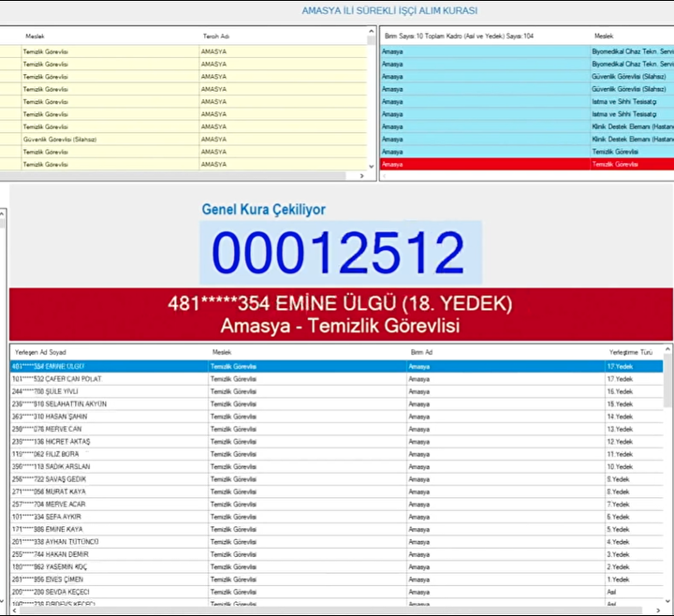674x616 pixels.
Task: Click the 16.Yedek placement cell
Action: click(x=634, y=391)
